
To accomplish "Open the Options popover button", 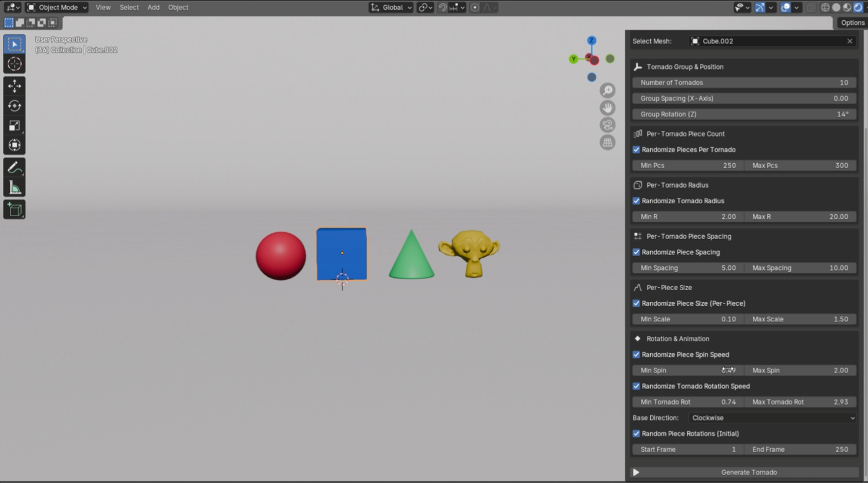I will pyautogui.click(x=852, y=23).
